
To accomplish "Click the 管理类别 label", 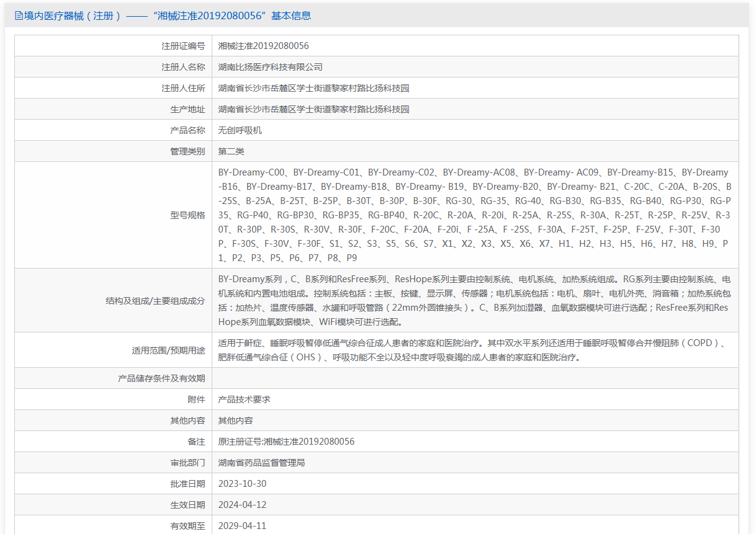I will click(187, 151).
